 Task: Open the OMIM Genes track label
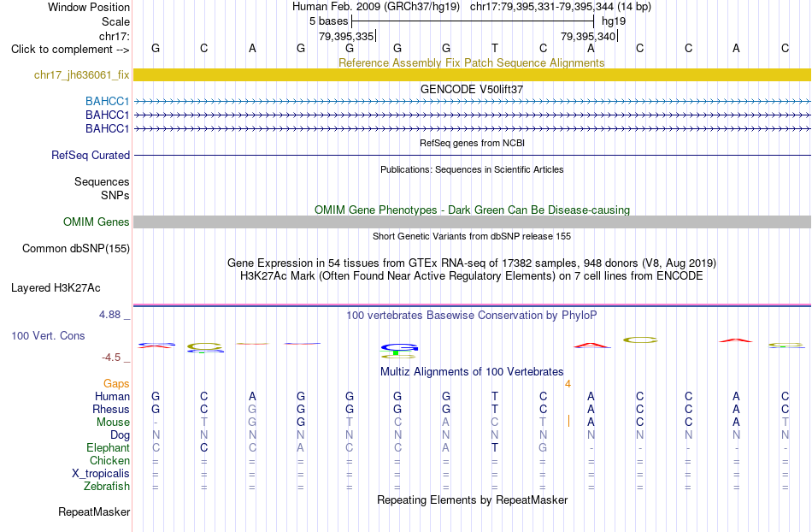click(x=96, y=222)
